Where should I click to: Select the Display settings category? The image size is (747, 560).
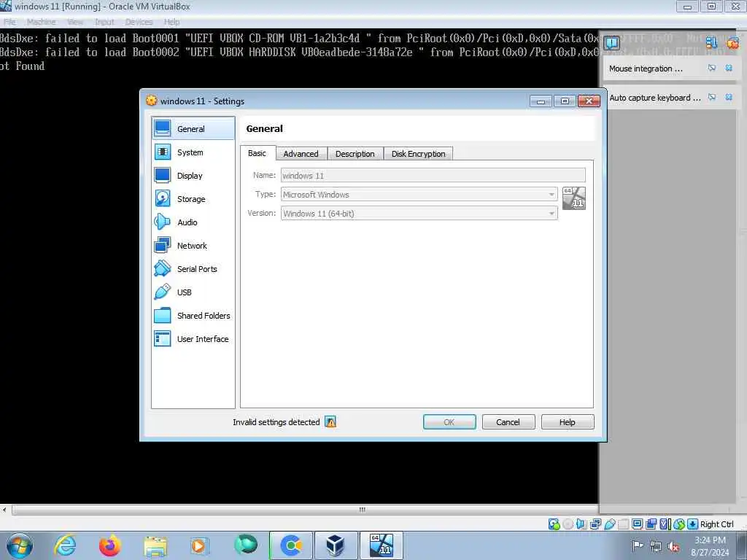[193, 176]
